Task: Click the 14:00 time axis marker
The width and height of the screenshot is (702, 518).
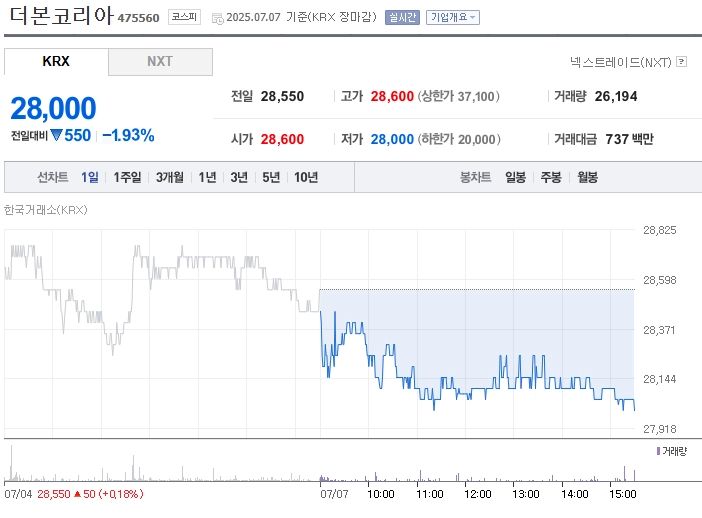Action: point(574,494)
